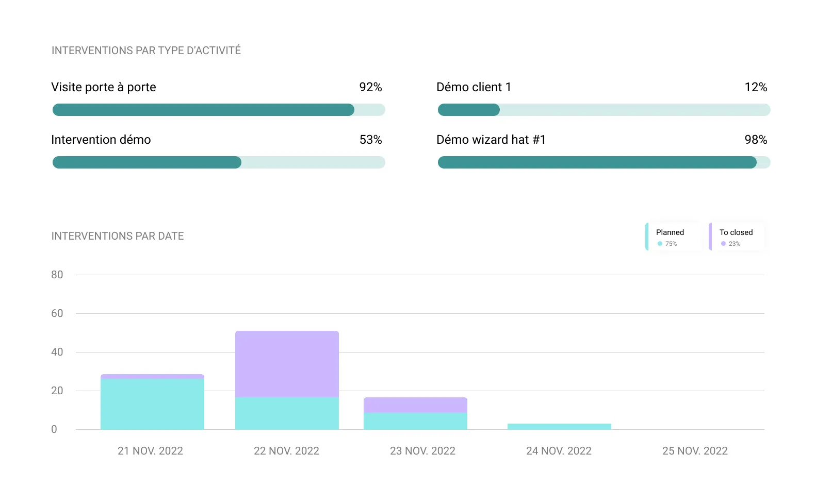This screenshot has width=831, height=504.
Task: Click the bar above 21 NOV. 2022
Action: click(x=152, y=402)
